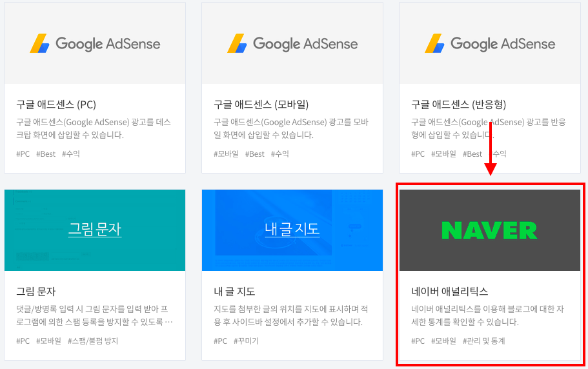Click #Best tag in 구글 애드센스 (반응형) card
This screenshot has width=588, height=369.
coord(472,154)
